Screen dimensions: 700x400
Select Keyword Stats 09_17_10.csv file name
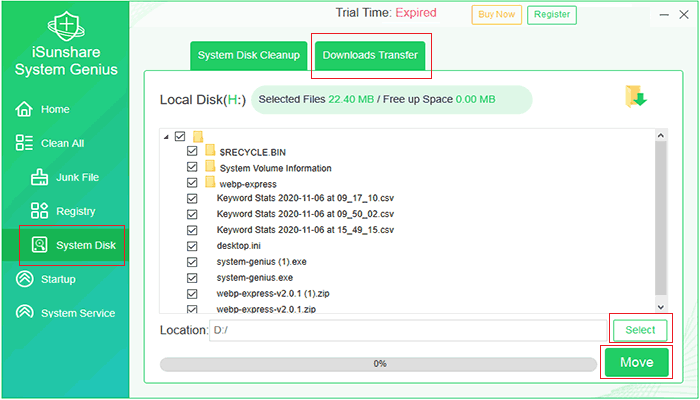(x=305, y=198)
